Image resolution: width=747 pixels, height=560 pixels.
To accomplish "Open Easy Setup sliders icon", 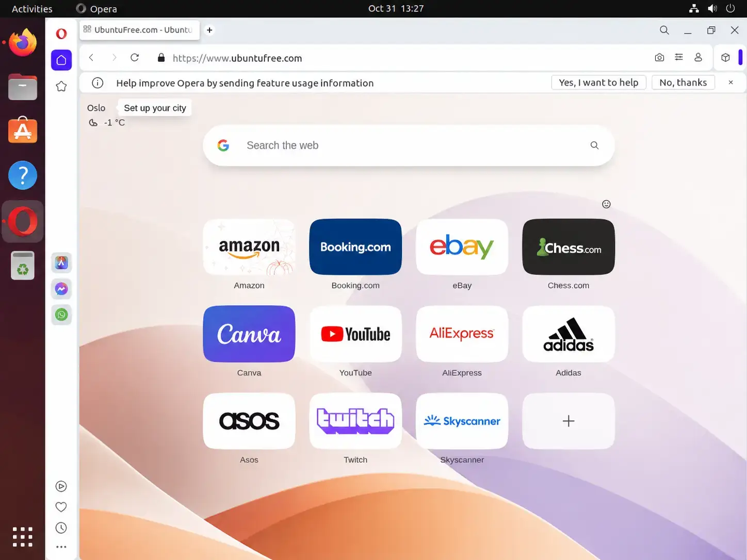I will coord(679,58).
